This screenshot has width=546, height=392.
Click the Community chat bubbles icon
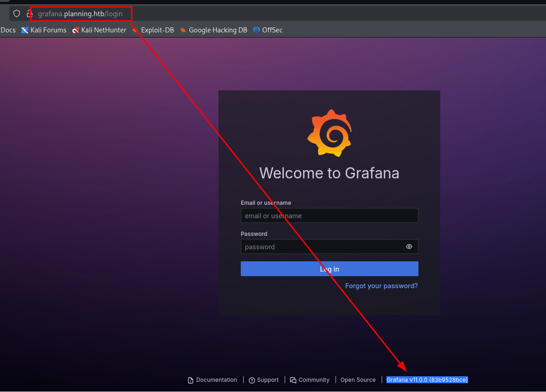pyautogui.click(x=293, y=380)
